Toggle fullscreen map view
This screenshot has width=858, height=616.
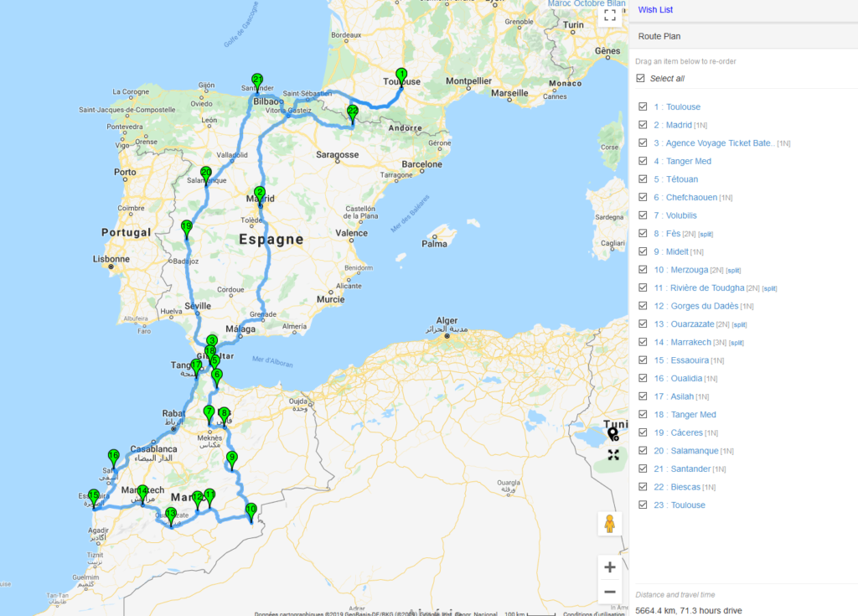click(x=610, y=15)
